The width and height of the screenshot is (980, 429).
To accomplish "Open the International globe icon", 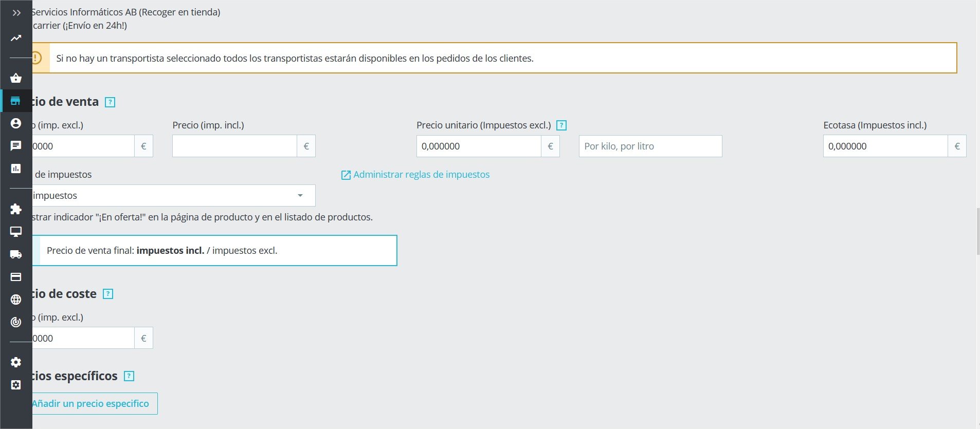I will point(16,300).
